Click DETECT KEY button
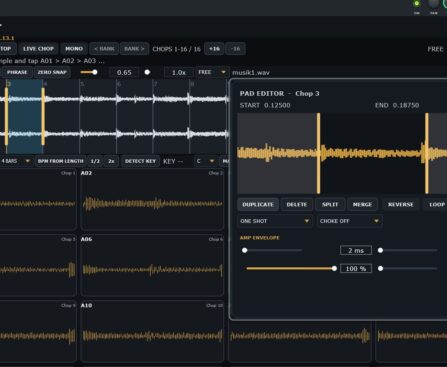This screenshot has width=447, height=367. click(140, 161)
